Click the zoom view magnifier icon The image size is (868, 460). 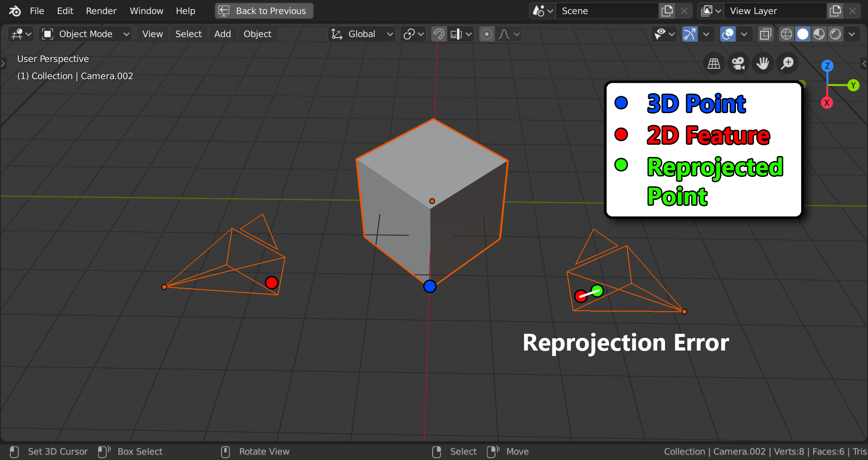pos(787,63)
